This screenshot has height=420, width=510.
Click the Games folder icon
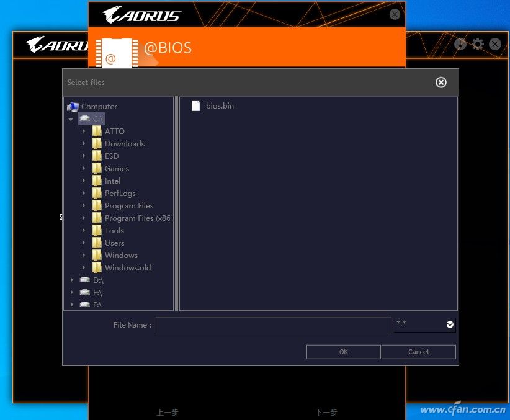click(97, 168)
